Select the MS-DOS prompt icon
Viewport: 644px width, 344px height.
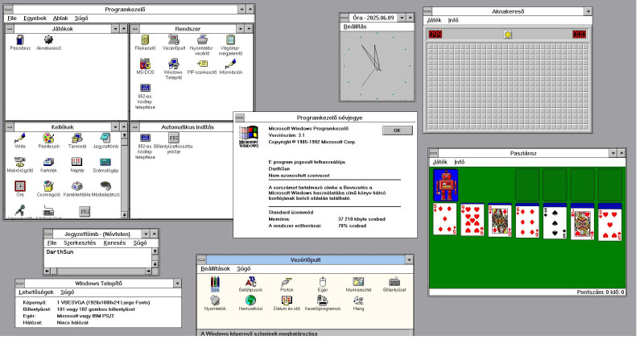145,64
